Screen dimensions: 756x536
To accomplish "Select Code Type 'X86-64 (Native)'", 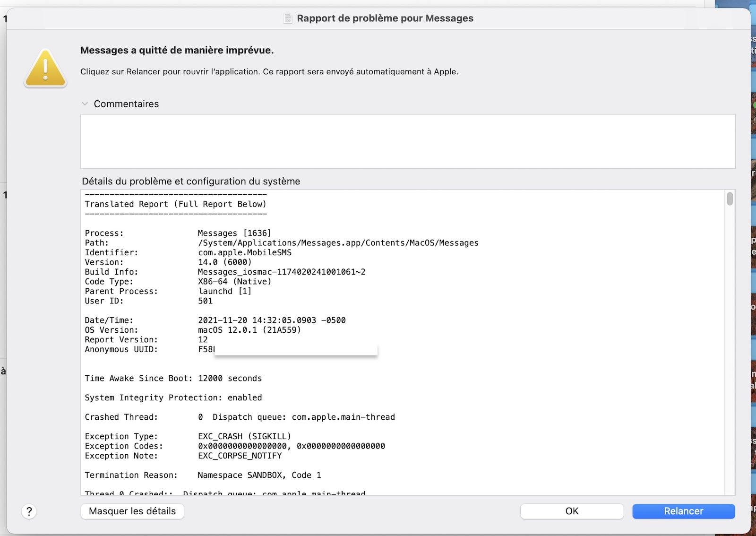I will coord(235,282).
